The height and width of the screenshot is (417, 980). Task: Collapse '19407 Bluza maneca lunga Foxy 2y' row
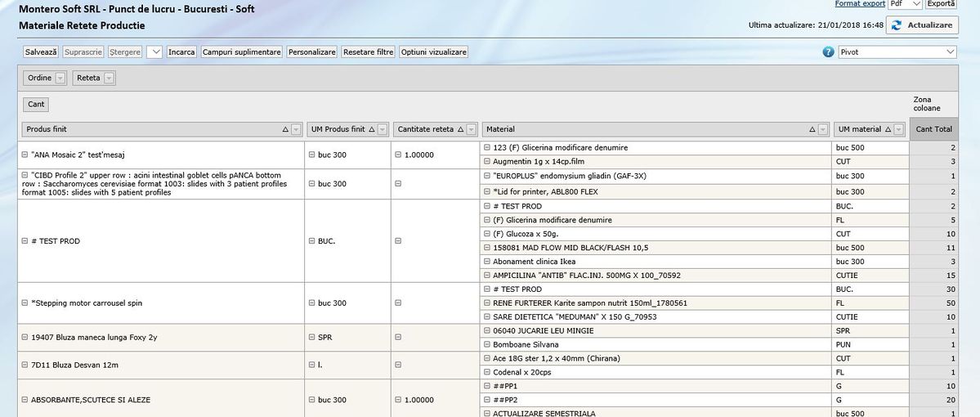25,337
